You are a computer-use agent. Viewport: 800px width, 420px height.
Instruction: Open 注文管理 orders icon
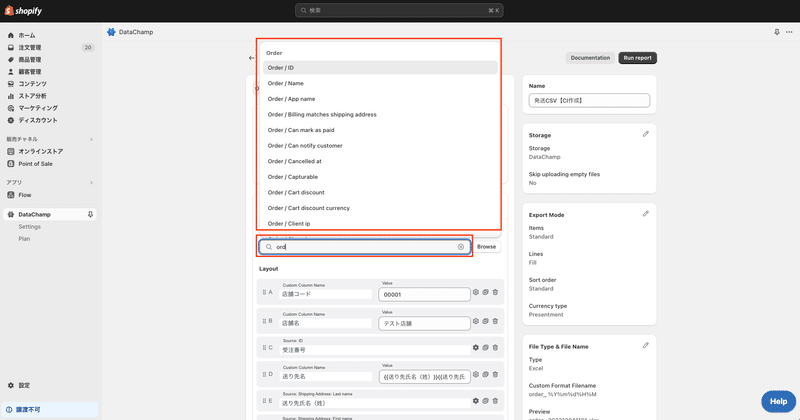(11, 47)
